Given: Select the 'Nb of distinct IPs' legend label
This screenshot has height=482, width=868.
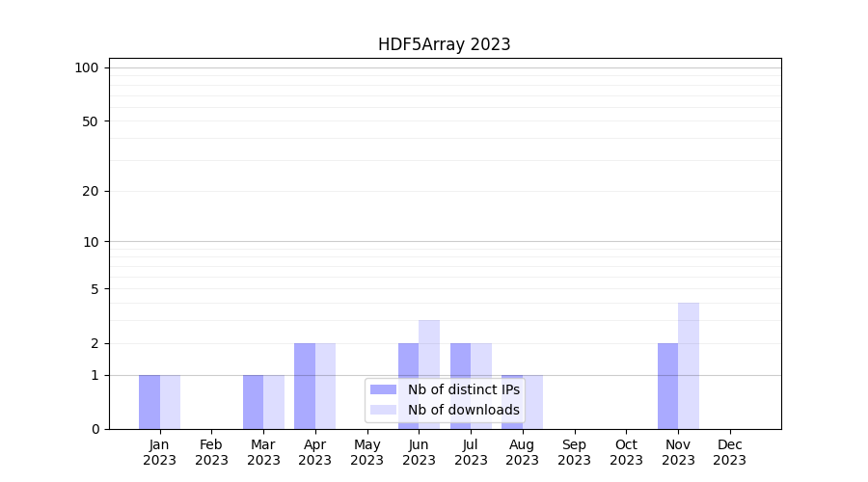Looking at the screenshot, I should point(463,389).
